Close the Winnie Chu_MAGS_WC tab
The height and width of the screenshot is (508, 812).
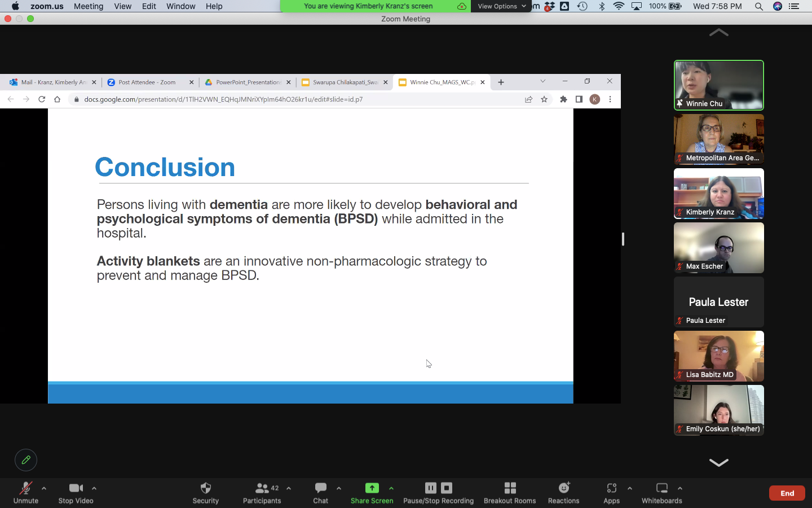click(483, 82)
